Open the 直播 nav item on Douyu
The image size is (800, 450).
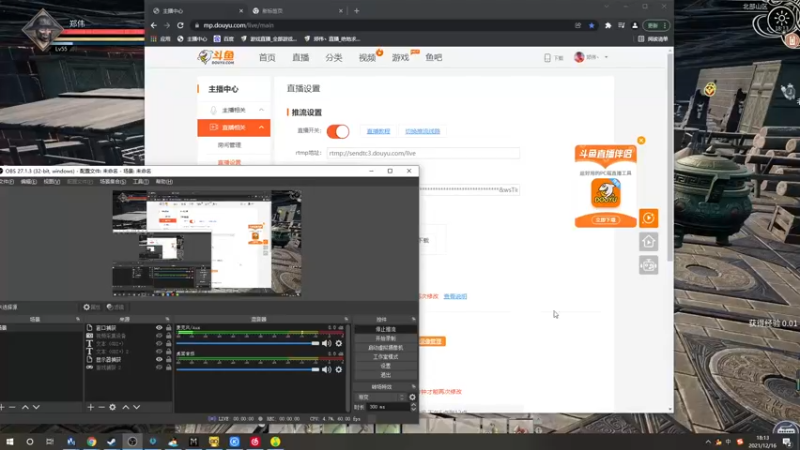[301, 58]
